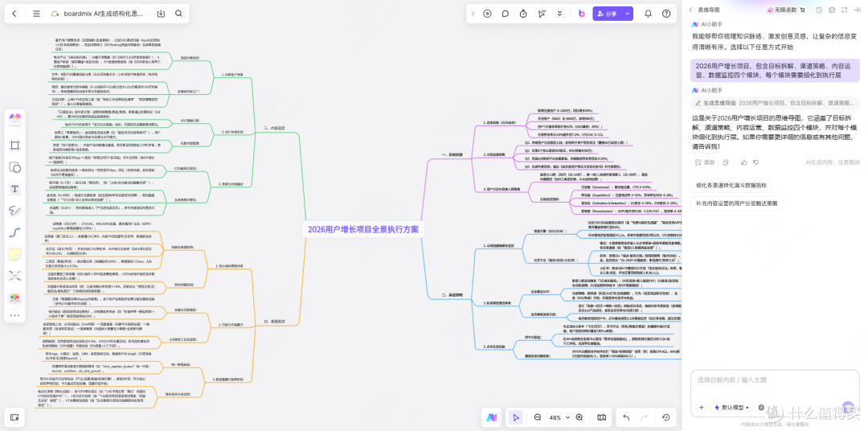Open the templates/resource library tool
The width and height of the screenshot is (868, 431).
15,118
